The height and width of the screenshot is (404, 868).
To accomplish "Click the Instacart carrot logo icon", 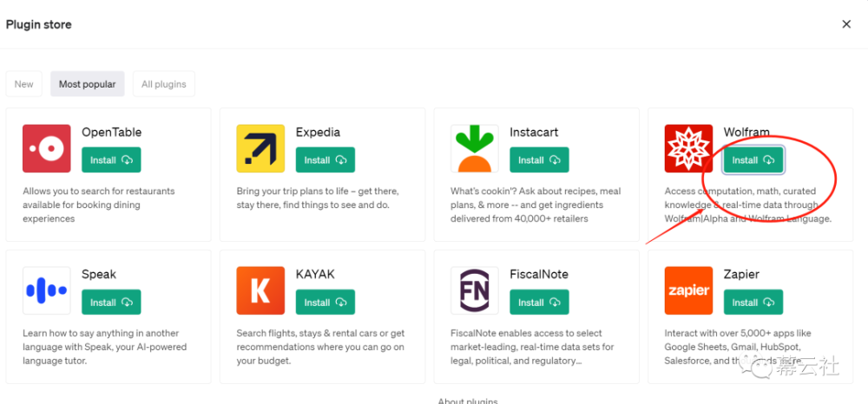I will 475,148.
